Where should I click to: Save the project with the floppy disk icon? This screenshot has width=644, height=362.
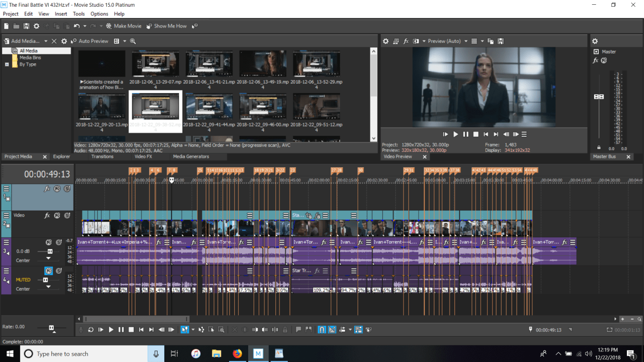[x=26, y=26]
